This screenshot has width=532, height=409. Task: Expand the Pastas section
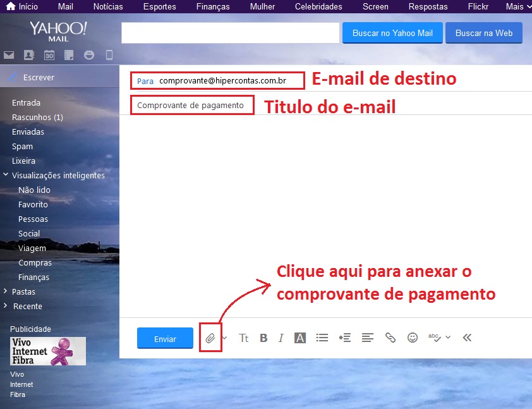click(6, 291)
